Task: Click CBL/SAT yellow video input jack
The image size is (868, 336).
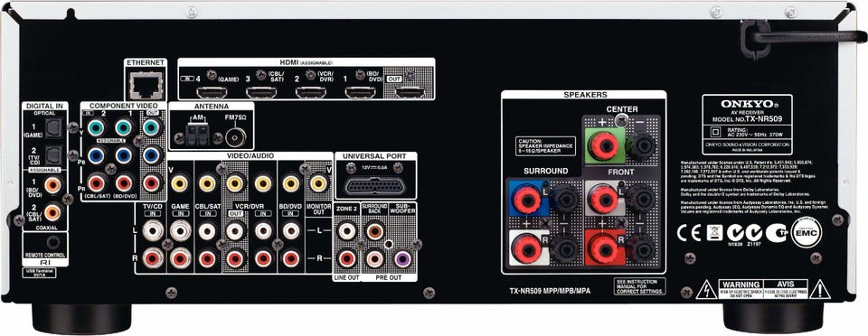Action: [x=208, y=183]
